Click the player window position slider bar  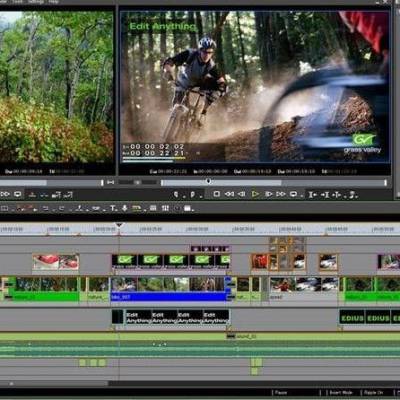(52, 183)
